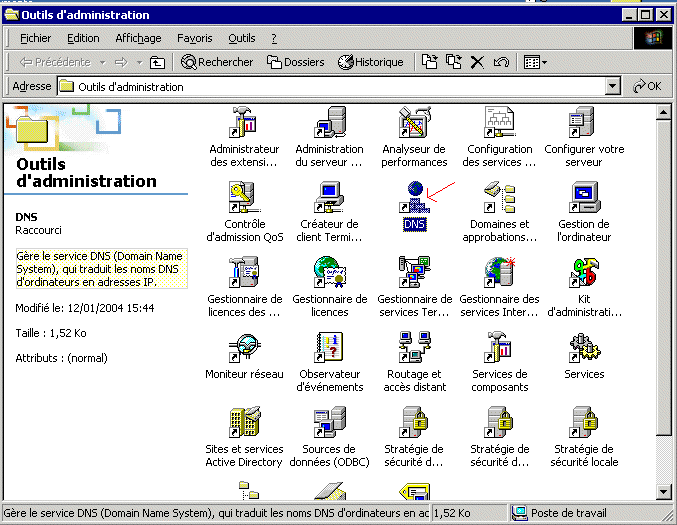Click the Historique toolbar button
The image size is (677, 525).
[x=370, y=62]
